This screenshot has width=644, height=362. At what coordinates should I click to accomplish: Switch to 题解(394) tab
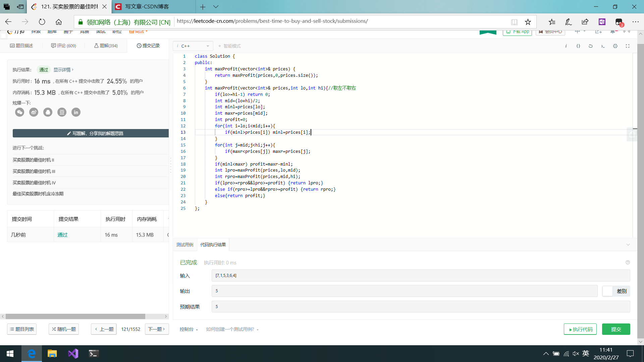[106, 46]
